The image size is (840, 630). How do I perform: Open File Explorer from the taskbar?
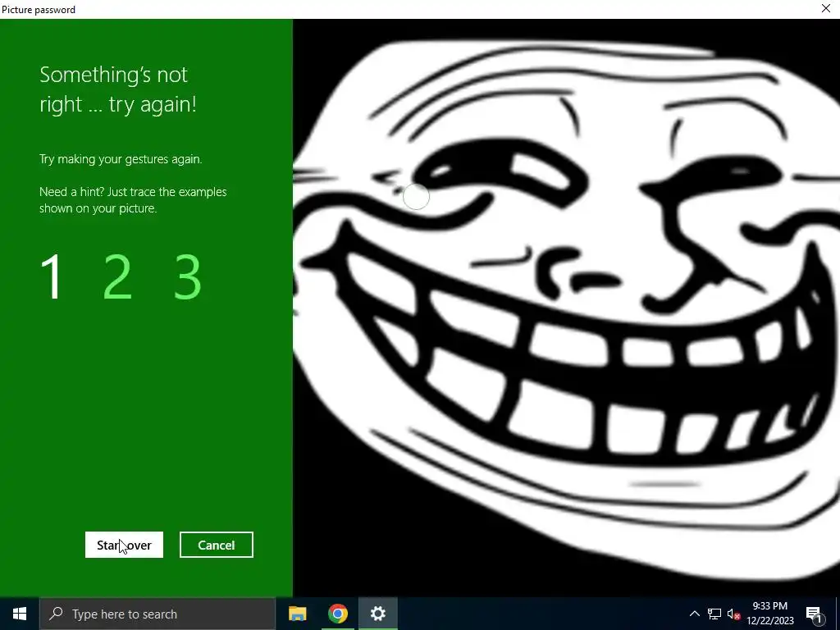pos(297,614)
